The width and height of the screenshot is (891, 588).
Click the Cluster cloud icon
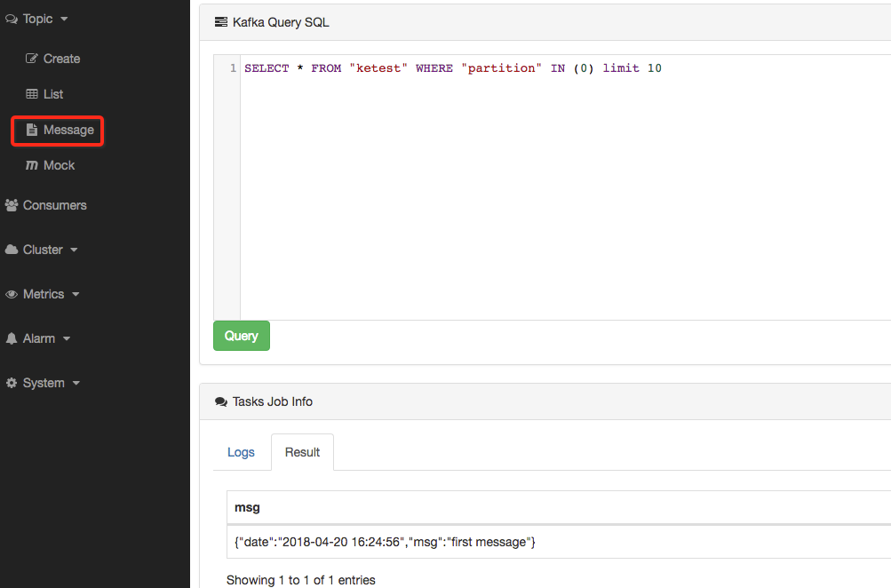click(x=12, y=250)
